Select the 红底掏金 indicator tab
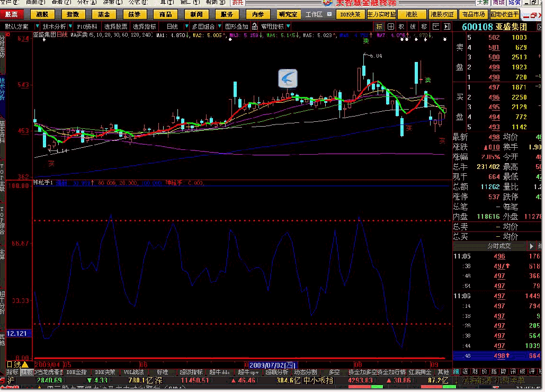Image resolution: width=545 pixels, height=392 pixels. (x=420, y=372)
